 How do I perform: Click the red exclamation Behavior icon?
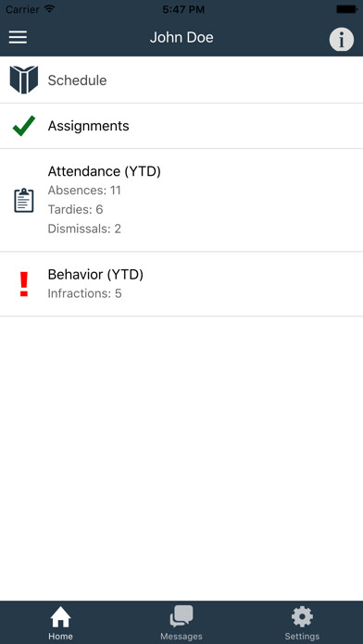24,284
